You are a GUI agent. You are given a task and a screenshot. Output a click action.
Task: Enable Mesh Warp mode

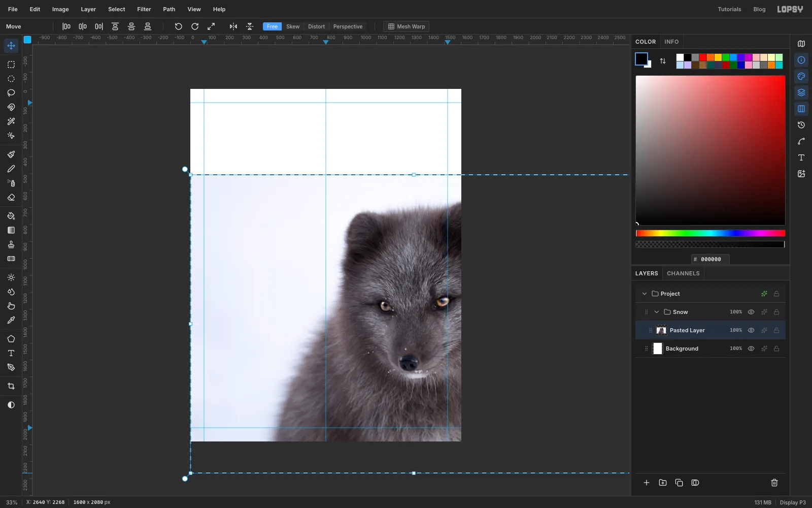(407, 26)
